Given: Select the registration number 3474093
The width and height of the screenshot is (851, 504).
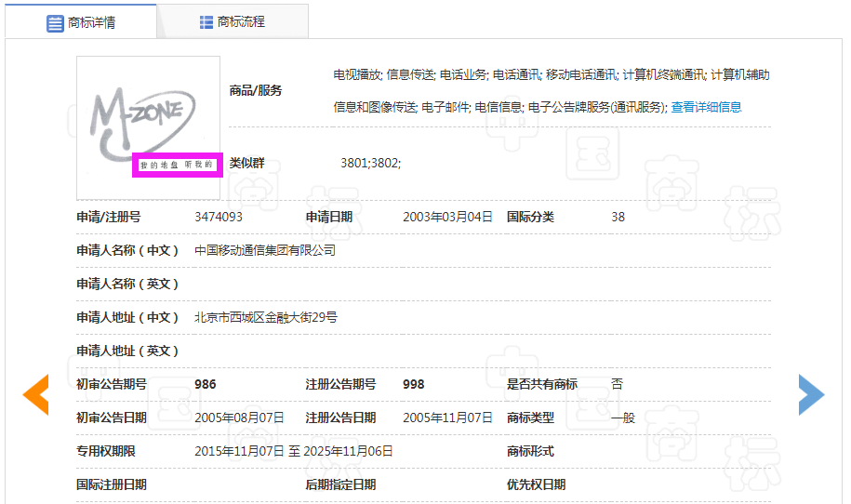Looking at the screenshot, I should pos(219,217).
